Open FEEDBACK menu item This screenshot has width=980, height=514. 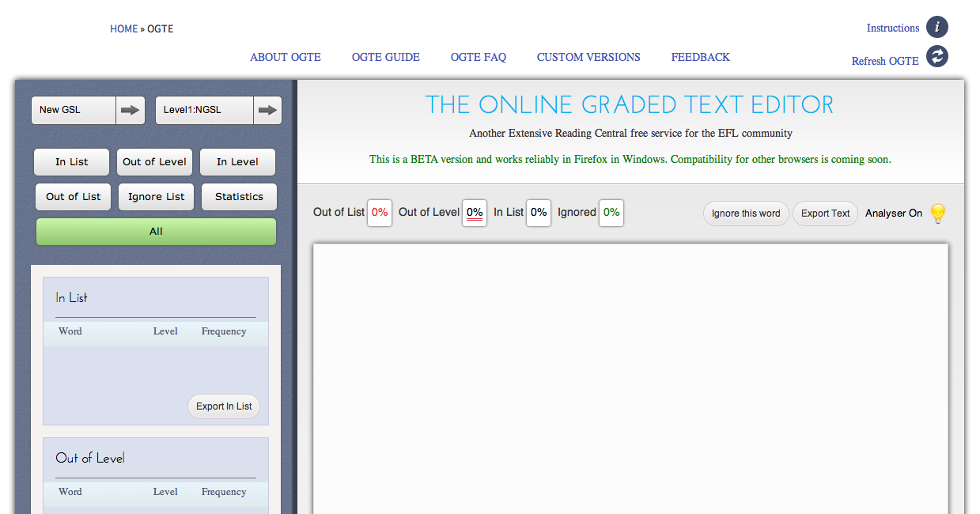click(x=701, y=57)
